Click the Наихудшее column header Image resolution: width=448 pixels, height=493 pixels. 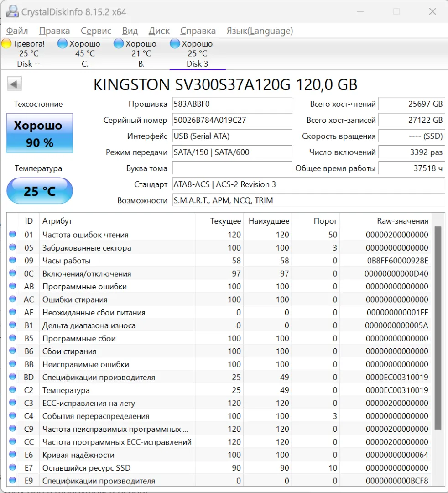tap(269, 221)
